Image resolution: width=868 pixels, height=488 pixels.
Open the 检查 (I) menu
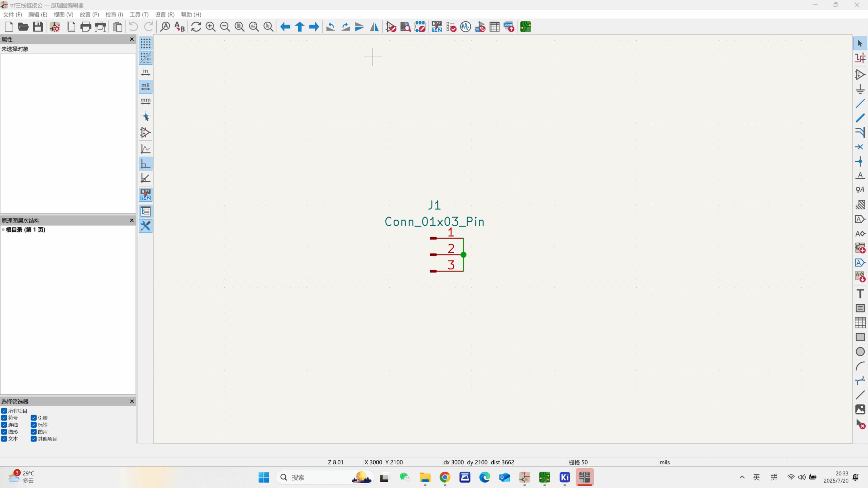click(x=114, y=15)
